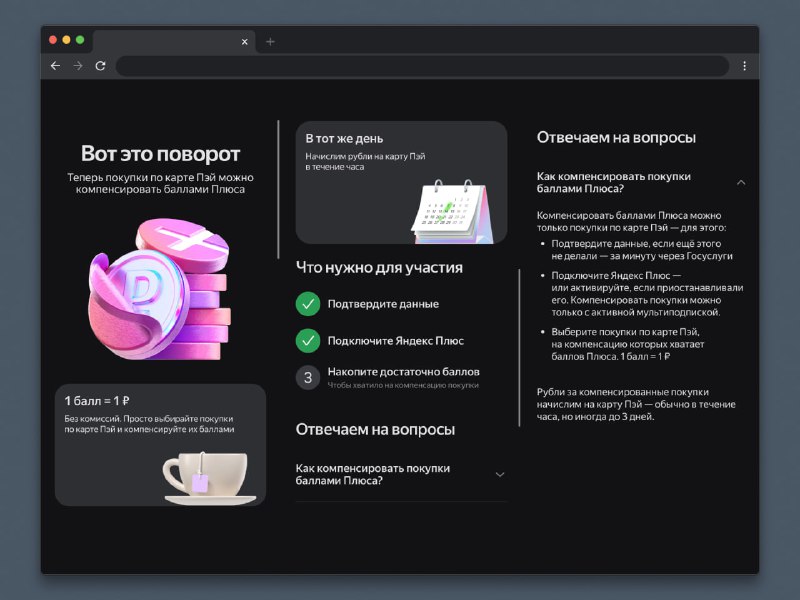Image resolution: width=800 pixels, height=600 pixels.
Task: Click the step 3 circle badge
Action: pos(308,378)
